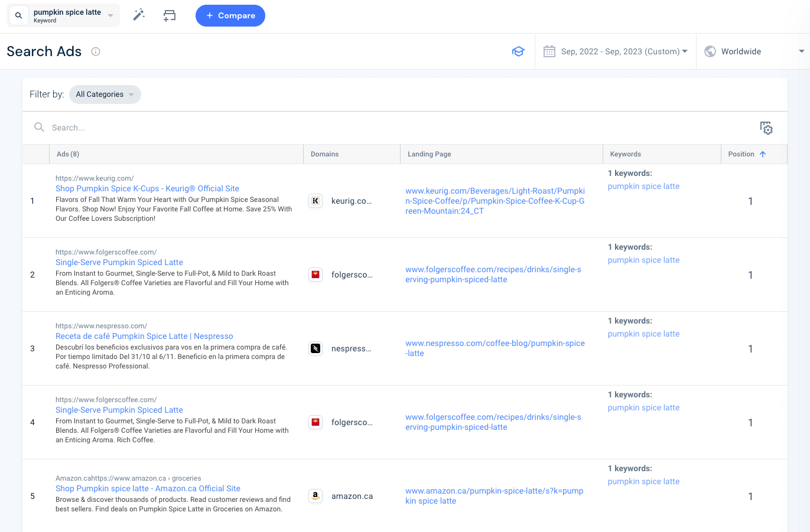Open the Shop Pumpkin spice latte Amazon.ca ad
Screen dimensions: 810x532
(x=148, y=488)
